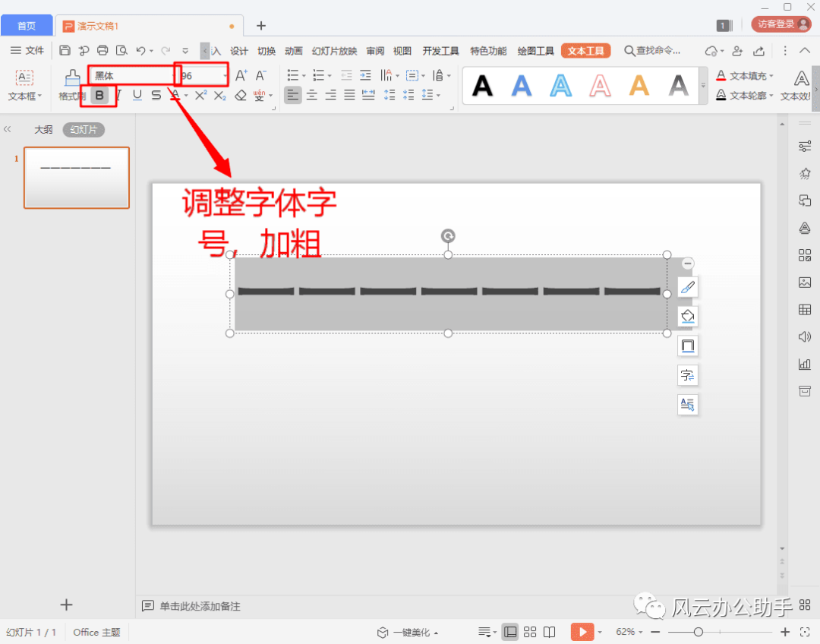Select the blue outlined text effect style
820x644 pixels.
560,86
